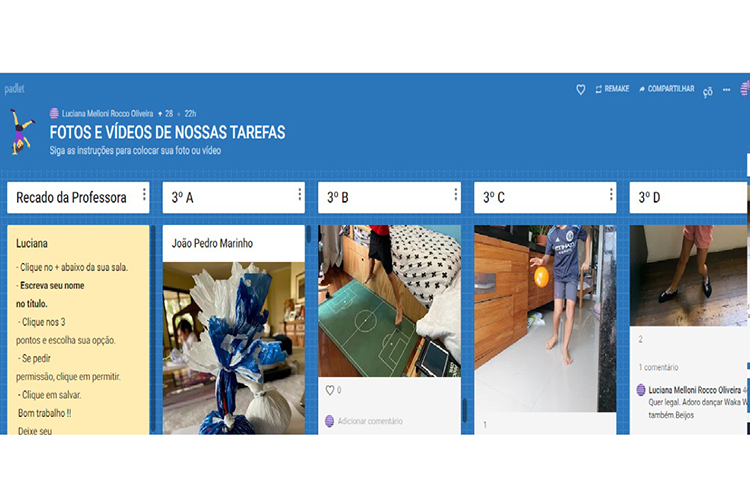Image resolution: width=750 pixels, height=500 pixels.
Task: Click the user avatar in top corner
Action: click(x=745, y=89)
